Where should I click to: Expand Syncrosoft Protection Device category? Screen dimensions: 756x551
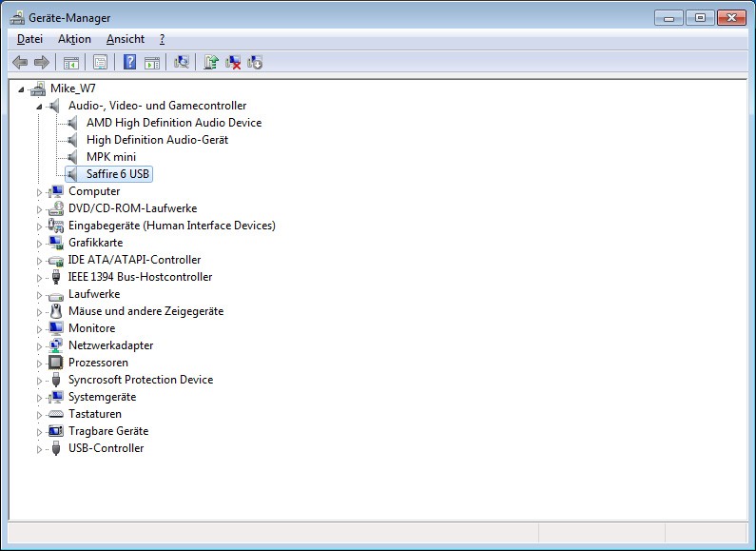(x=39, y=381)
